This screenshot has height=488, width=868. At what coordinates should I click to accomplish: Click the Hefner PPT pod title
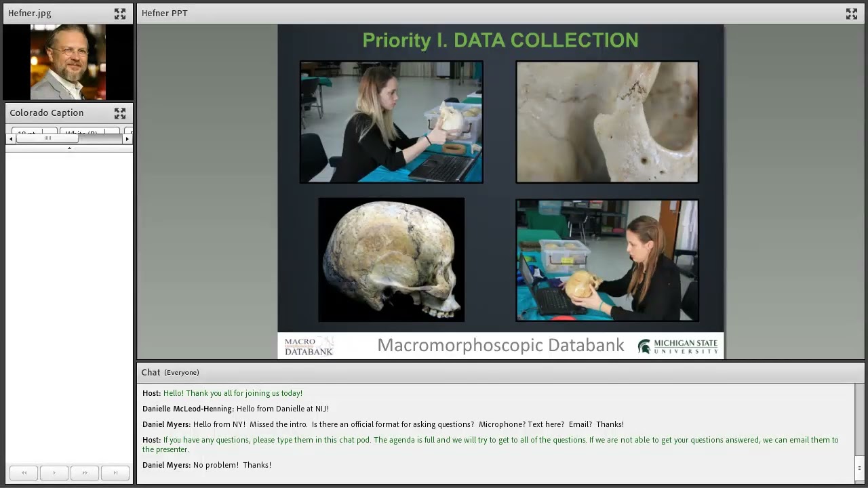tap(165, 14)
